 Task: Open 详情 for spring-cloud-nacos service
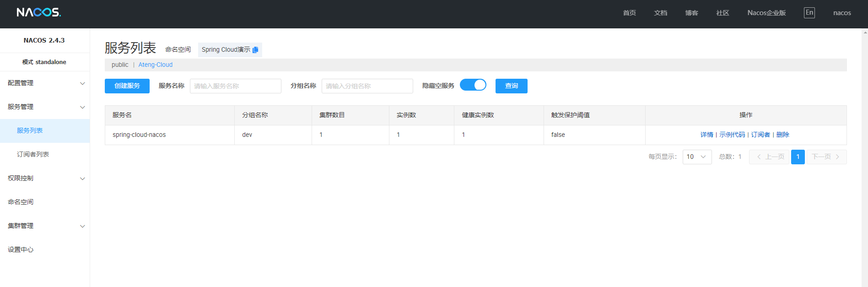tap(706, 135)
